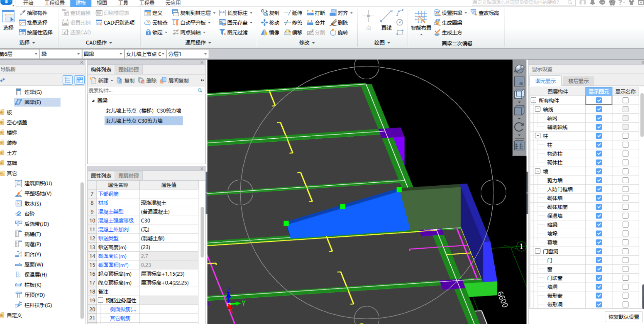Screen dimensions: 644x324
Task: Collapse the 墙 group in display settings
Action: pos(538,171)
